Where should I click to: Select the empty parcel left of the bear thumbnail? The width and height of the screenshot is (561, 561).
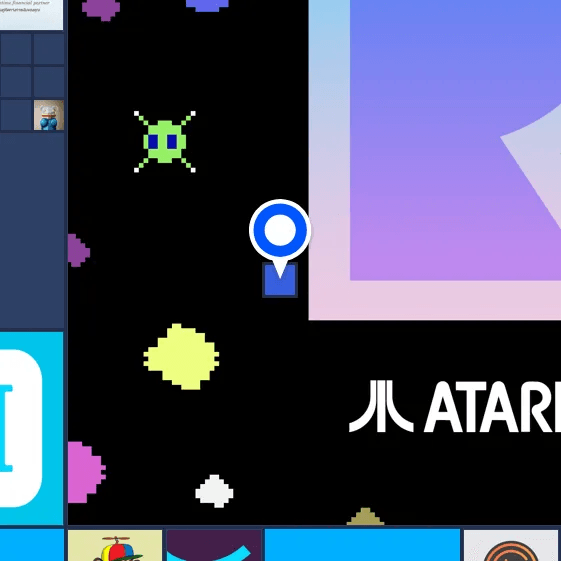tap(16, 115)
